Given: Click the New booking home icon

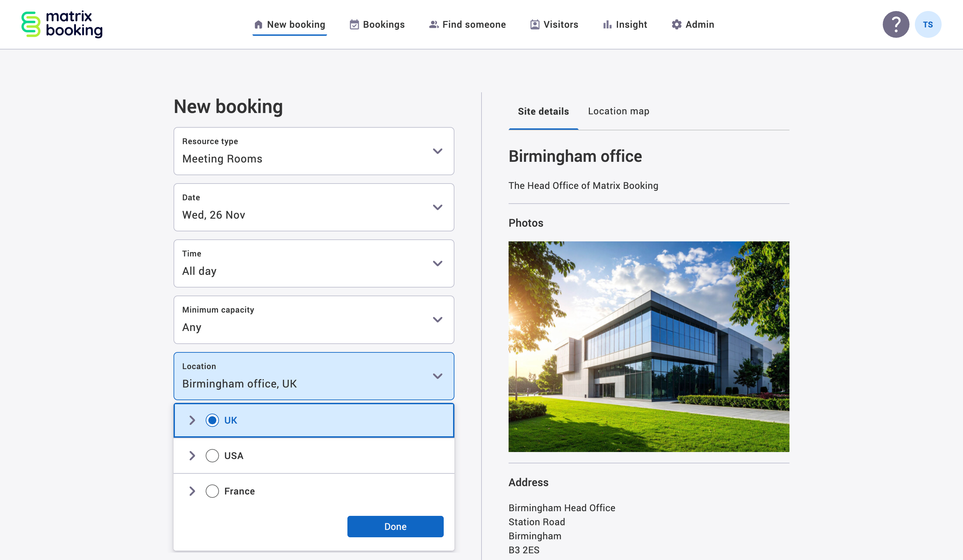Looking at the screenshot, I should click(258, 24).
